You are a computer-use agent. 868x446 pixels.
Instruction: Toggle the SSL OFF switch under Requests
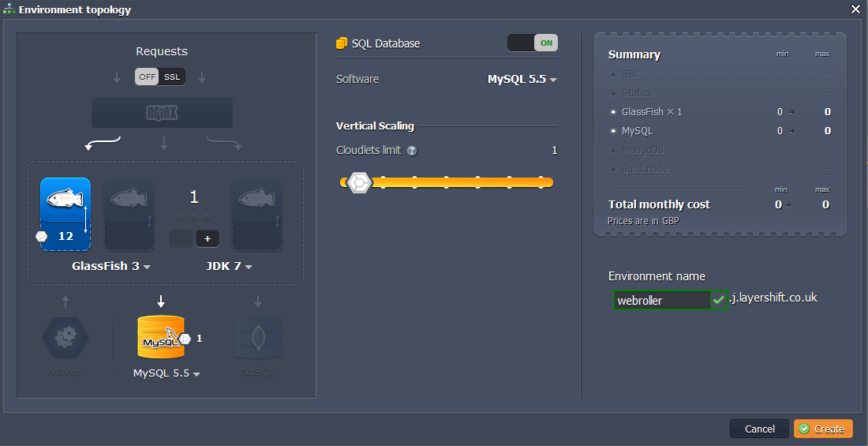(x=160, y=77)
